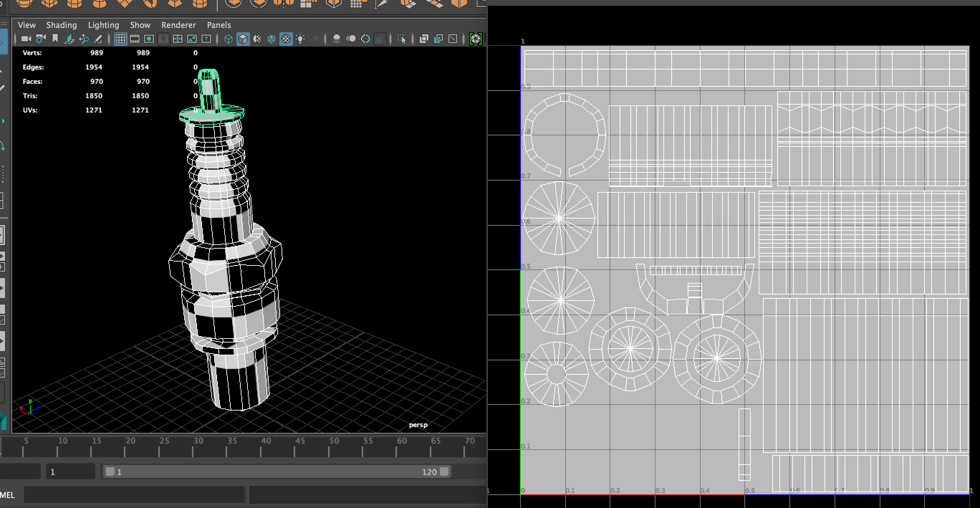The width and height of the screenshot is (980, 508).
Task: Open the Lighting menu
Action: (104, 25)
